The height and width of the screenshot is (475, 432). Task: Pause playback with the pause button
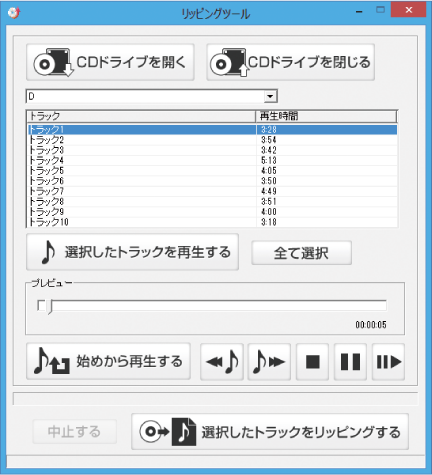[350, 362]
